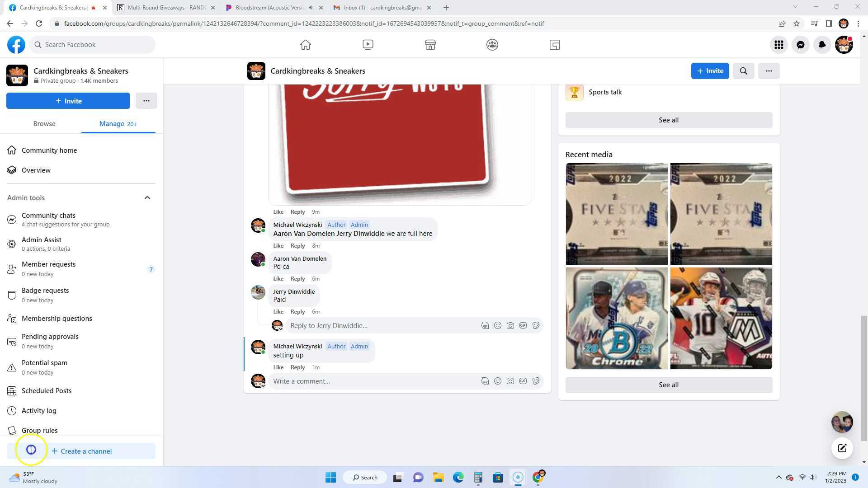Open group header three-dots options menu
868x488 pixels.
(x=769, y=71)
